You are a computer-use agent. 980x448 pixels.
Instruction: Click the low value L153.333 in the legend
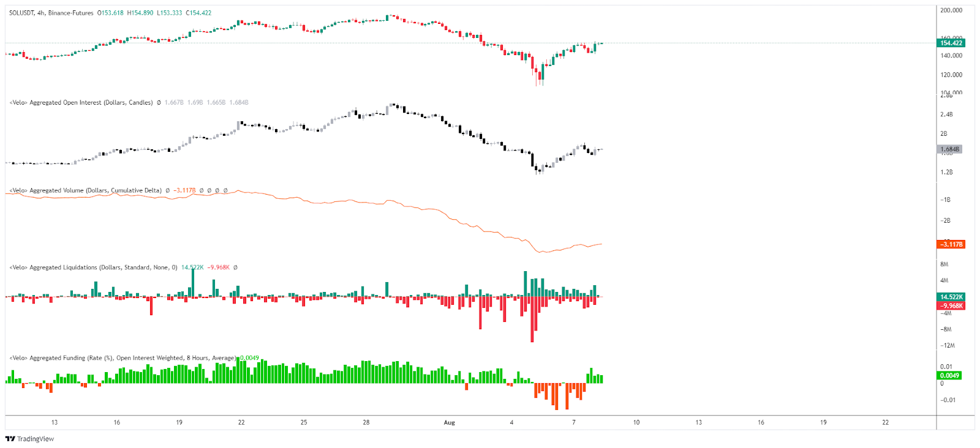(x=170, y=13)
